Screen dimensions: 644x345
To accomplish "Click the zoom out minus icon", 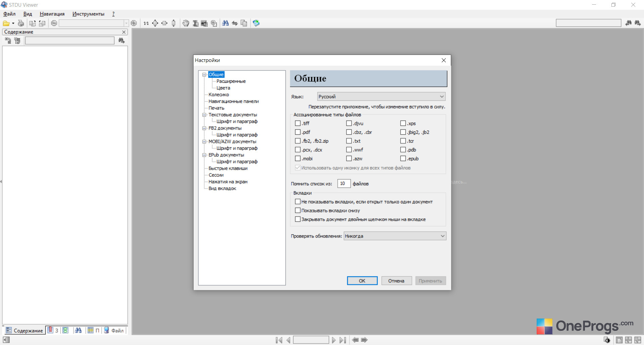I will [54, 23].
